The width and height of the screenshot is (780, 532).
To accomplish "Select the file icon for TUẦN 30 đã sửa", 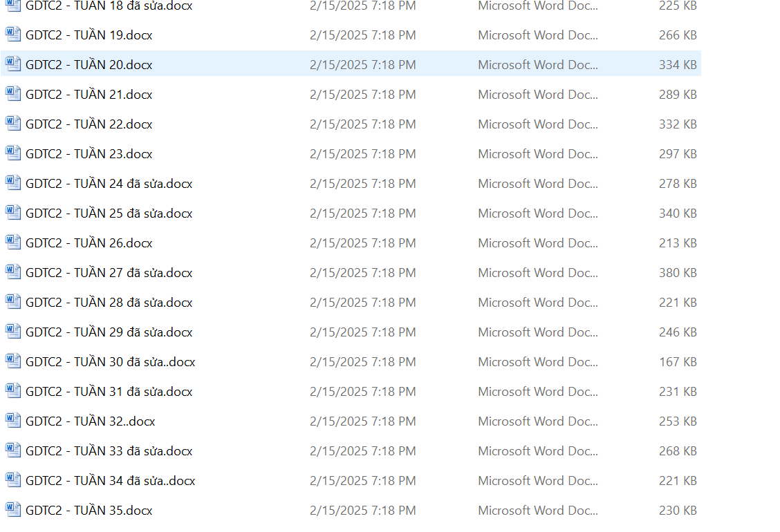I will pyautogui.click(x=13, y=361).
